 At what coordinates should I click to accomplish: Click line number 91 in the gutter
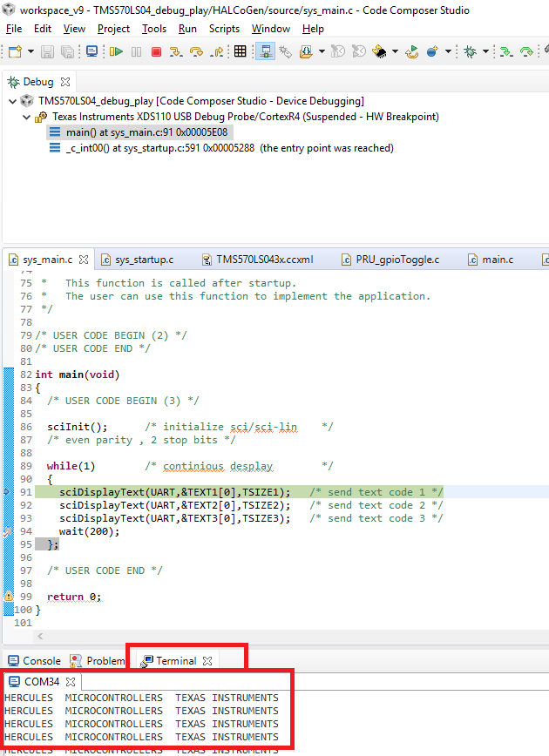[26, 492]
